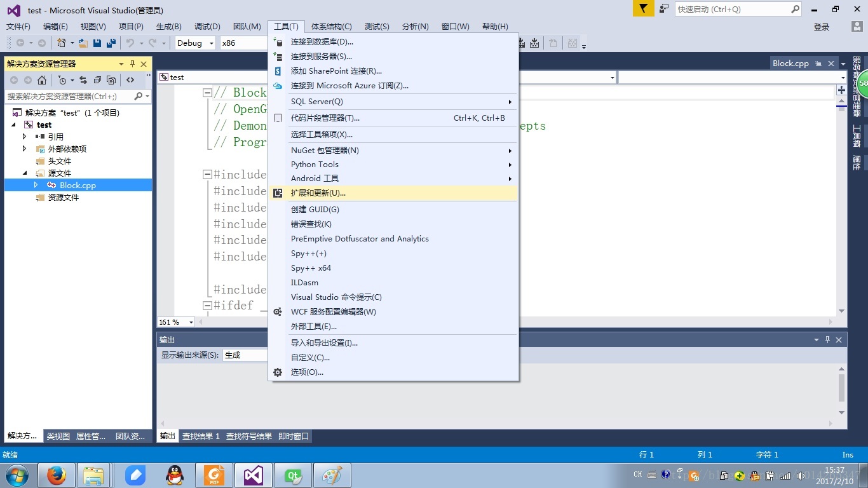Click the yellow notifications flag icon
Image resolution: width=868 pixels, height=488 pixels.
pyautogui.click(x=644, y=9)
